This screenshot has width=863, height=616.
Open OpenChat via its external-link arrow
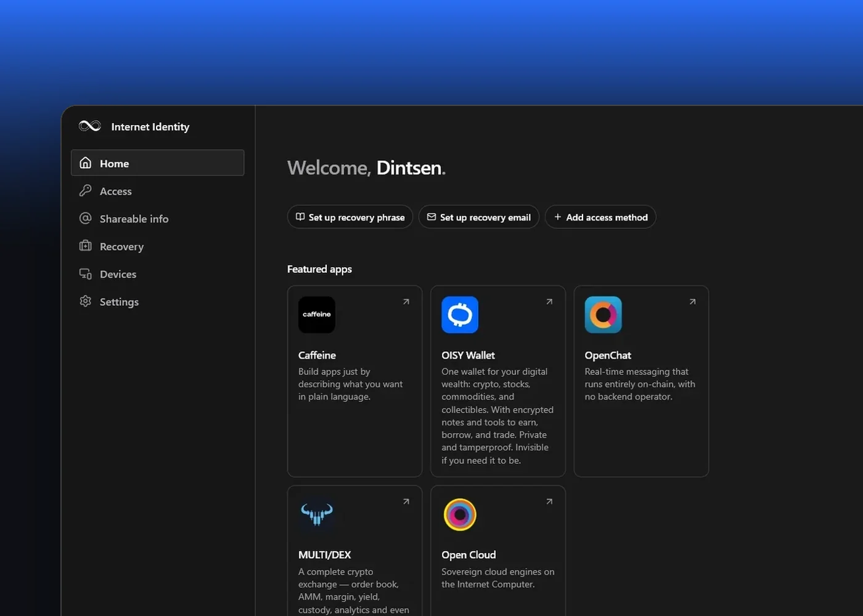692,302
